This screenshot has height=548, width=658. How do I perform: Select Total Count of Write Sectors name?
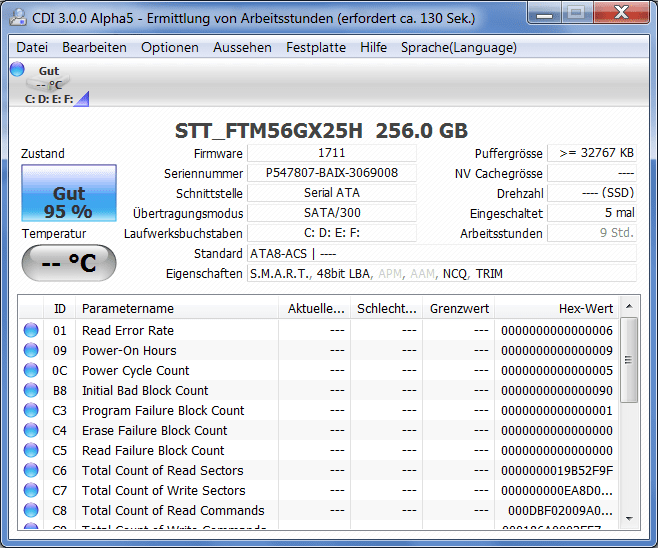[164, 491]
